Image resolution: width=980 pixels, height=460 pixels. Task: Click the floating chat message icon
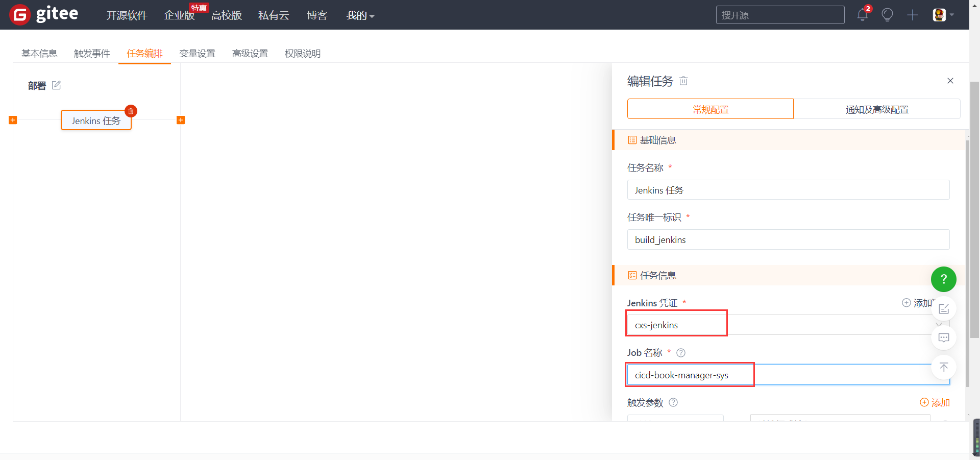(944, 337)
